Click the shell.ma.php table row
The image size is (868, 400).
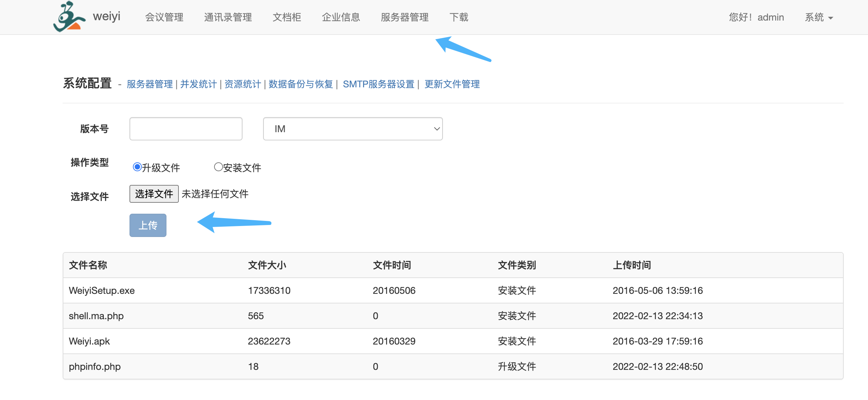[x=96, y=316]
